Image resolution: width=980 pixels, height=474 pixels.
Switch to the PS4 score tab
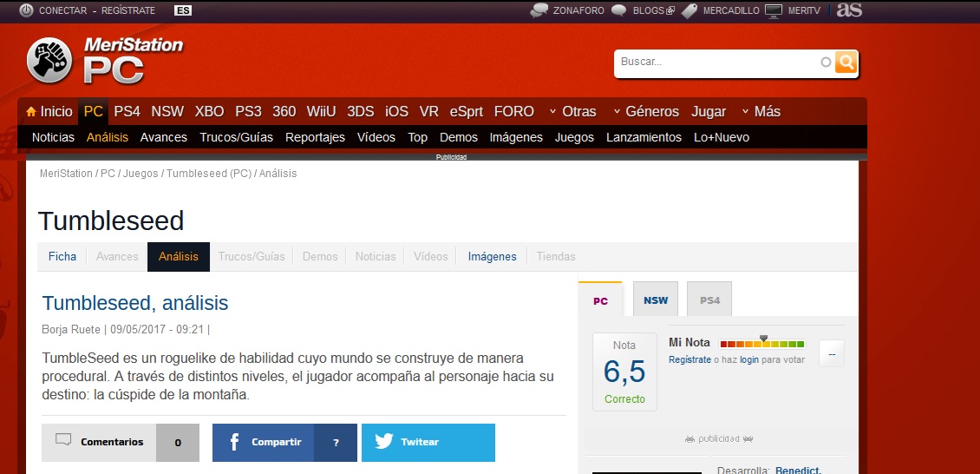pos(709,300)
